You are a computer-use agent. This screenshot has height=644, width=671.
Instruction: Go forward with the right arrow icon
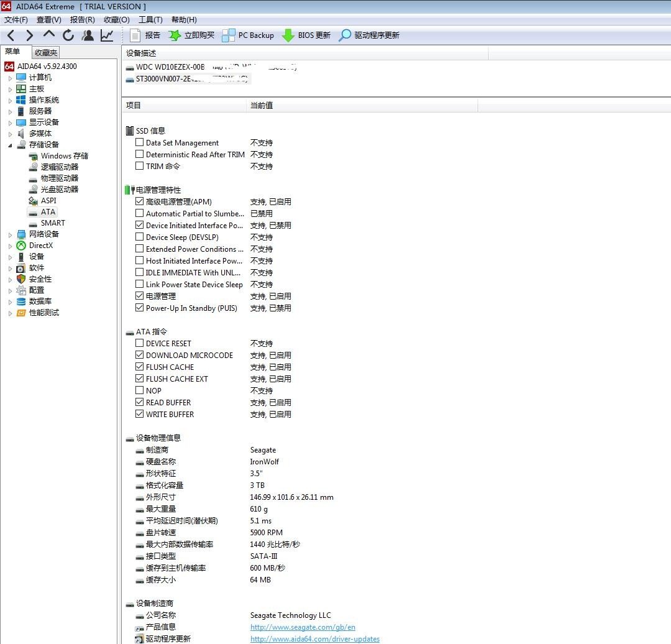[30, 35]
